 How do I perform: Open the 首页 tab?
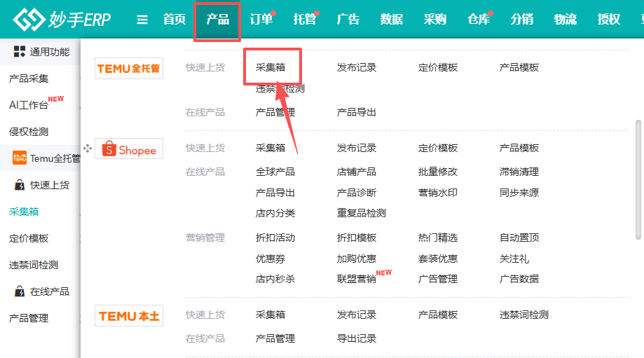(x=174, y=20)
